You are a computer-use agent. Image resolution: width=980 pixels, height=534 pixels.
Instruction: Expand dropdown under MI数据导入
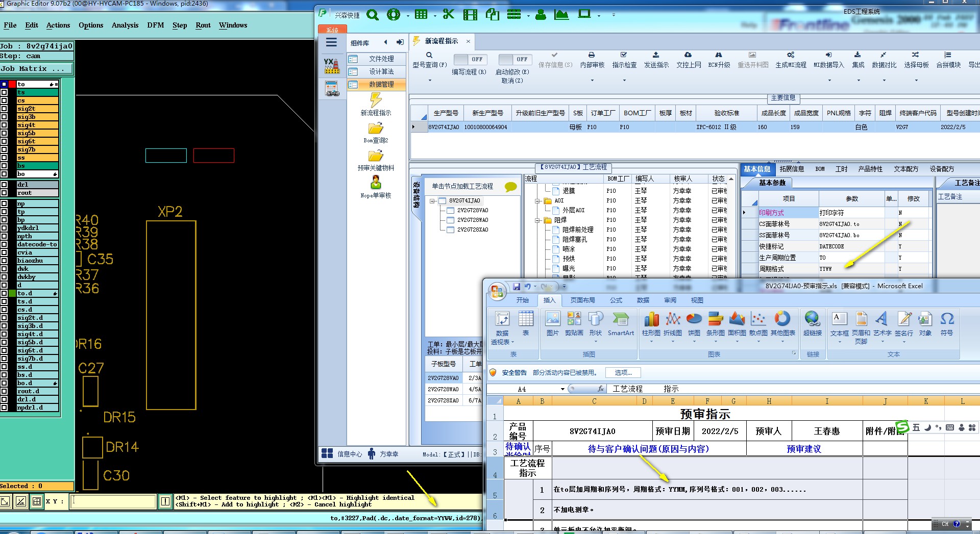tap(829, 81)
